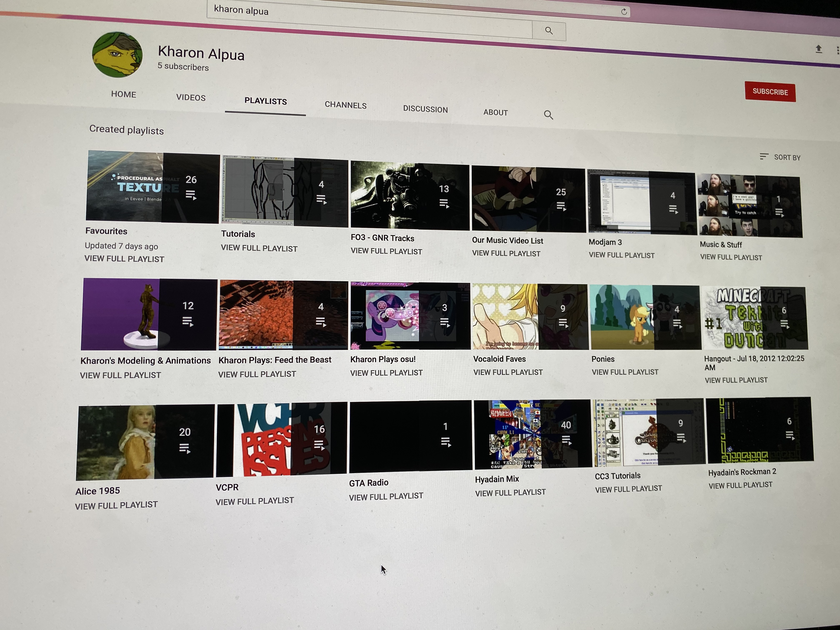Open the Channels tab
Screen dimensions: 840x630
pos(346,105)
